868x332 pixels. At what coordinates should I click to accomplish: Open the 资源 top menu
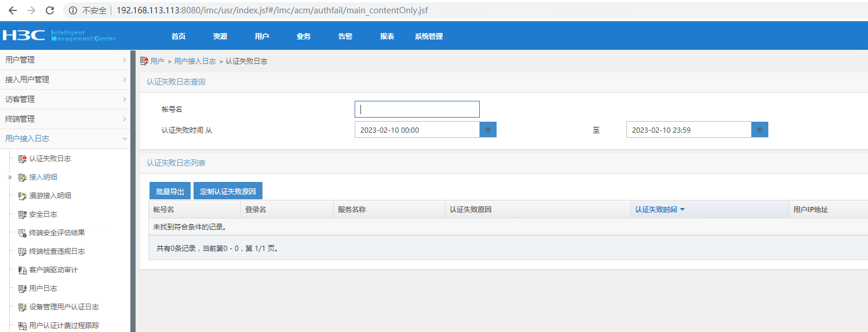click(220, 36)
